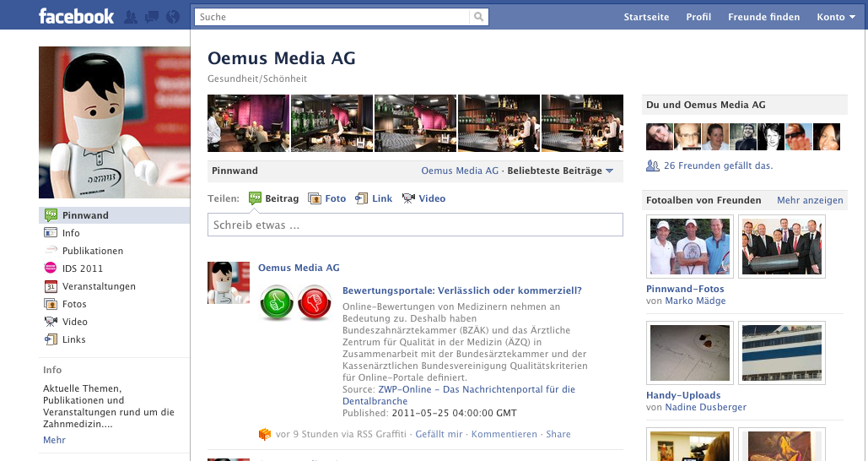The width and height of the screenshot is (868, 461).
Task: Open messages icon in header
Action: point(152,17)
